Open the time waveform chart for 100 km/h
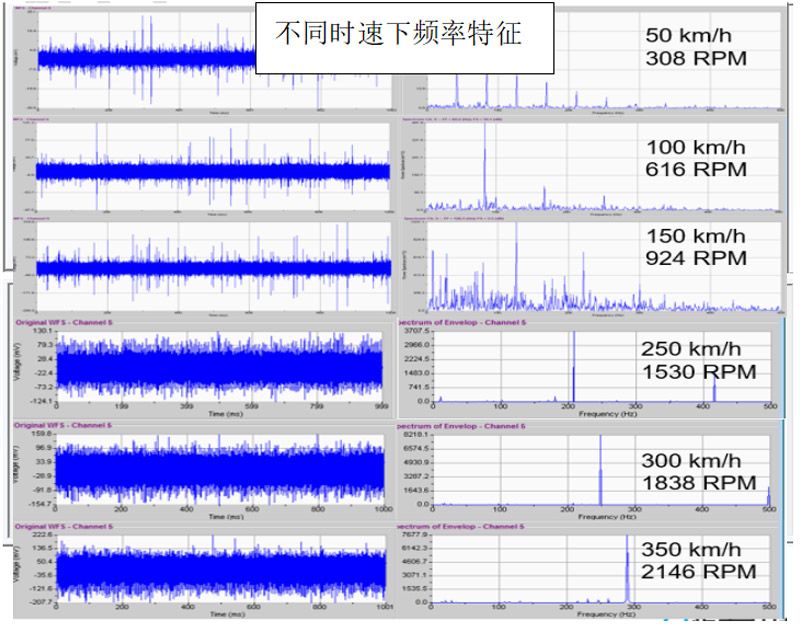The image size is (800, 624). (213, 170)
